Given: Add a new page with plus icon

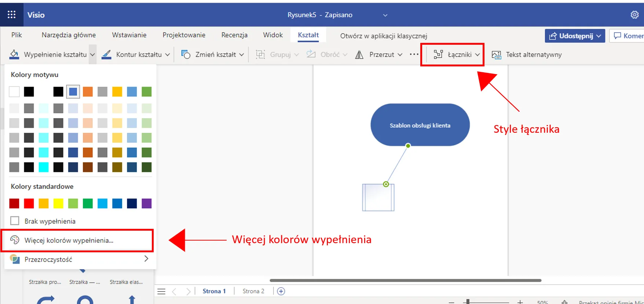Looking at the screenshot, I should [281, 291].
